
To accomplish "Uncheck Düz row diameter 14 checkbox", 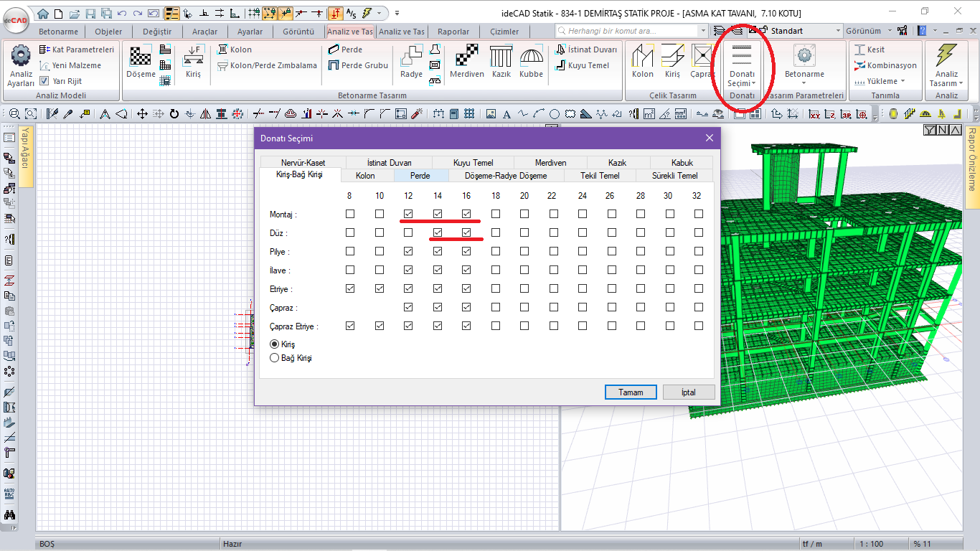I will pyautogui.click(x=438, y=232).
